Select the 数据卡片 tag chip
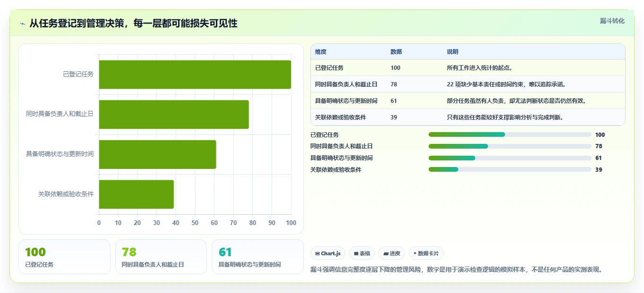The width and height of the screenshot is (644, 293). [x=426, y=253]
